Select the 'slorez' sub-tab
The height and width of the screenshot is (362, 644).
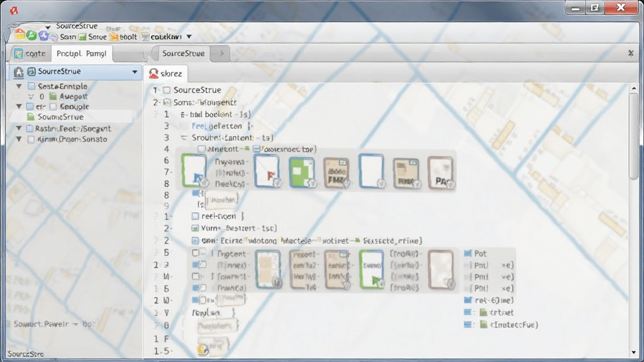pyautogui.click(x=166, y=74)
